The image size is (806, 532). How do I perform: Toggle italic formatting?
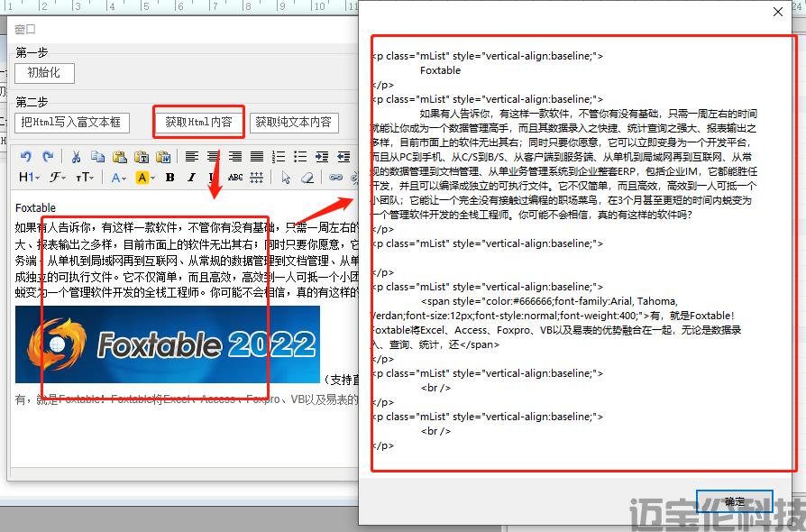pyautogui.click(x=191, y=178)
